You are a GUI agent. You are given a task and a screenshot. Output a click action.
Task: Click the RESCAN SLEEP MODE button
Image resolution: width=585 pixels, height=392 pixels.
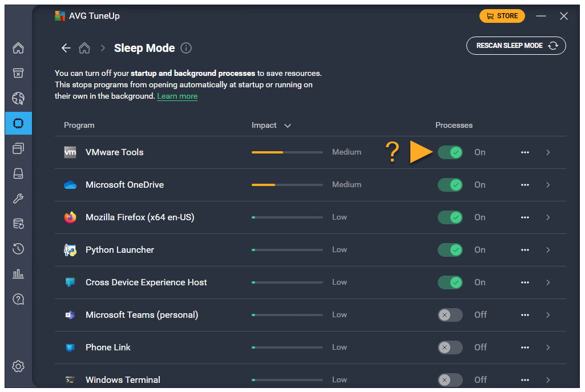[516, 46]
